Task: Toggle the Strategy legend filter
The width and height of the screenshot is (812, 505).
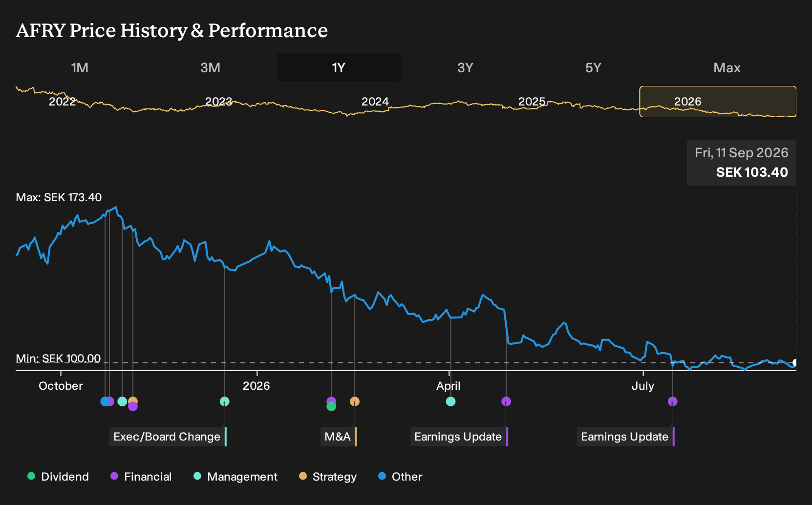Action: 328,477
